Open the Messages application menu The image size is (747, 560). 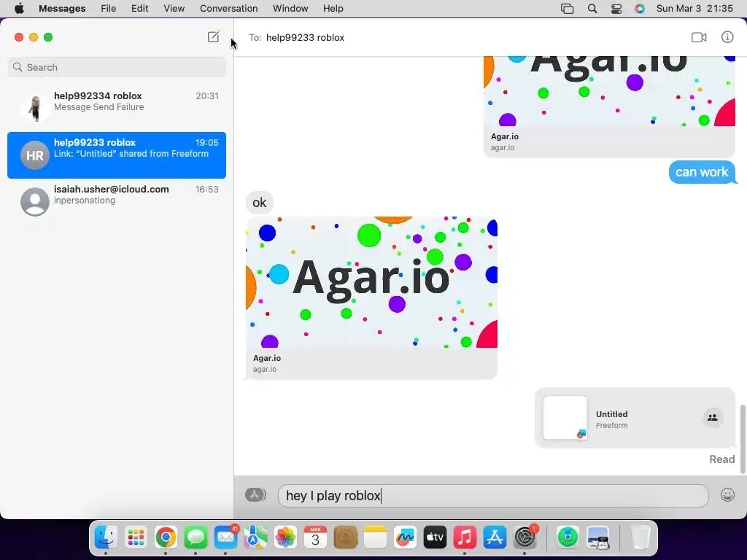pos(62,9)
